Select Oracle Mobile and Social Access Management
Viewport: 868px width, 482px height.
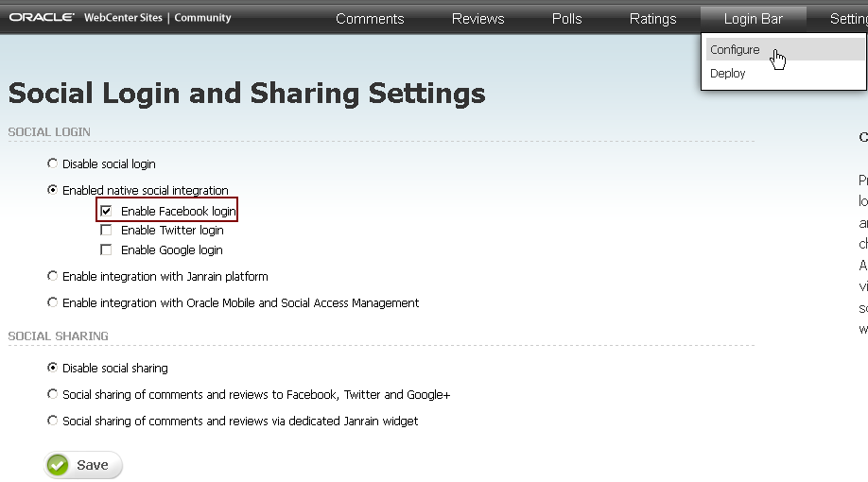point(52,302)
